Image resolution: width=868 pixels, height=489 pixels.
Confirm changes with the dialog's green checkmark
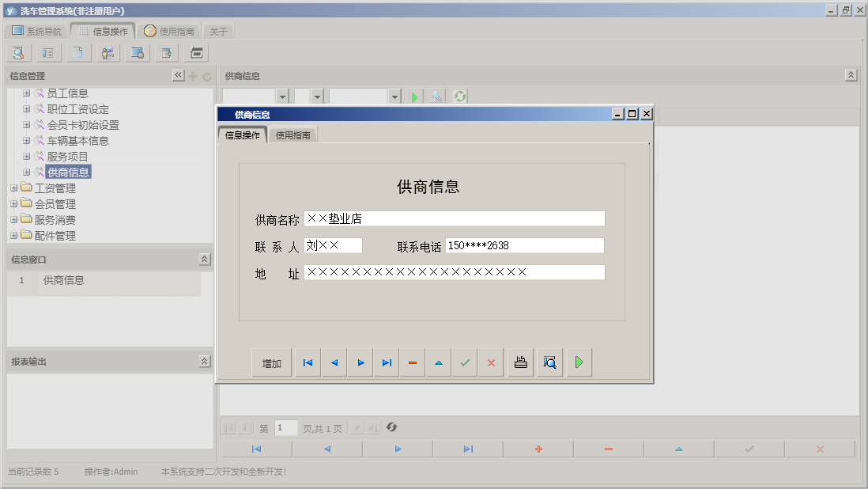[465, 362]
